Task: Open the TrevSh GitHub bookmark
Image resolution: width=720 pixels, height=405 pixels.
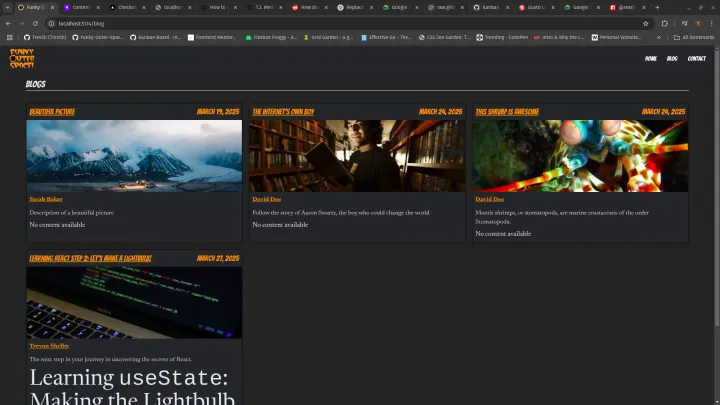Action: [45, 37]
